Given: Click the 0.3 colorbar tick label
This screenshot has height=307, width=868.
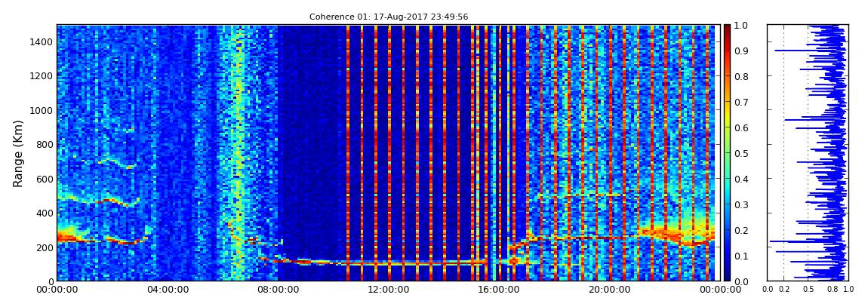Looking at the screenshot, I should click(743, 204).
